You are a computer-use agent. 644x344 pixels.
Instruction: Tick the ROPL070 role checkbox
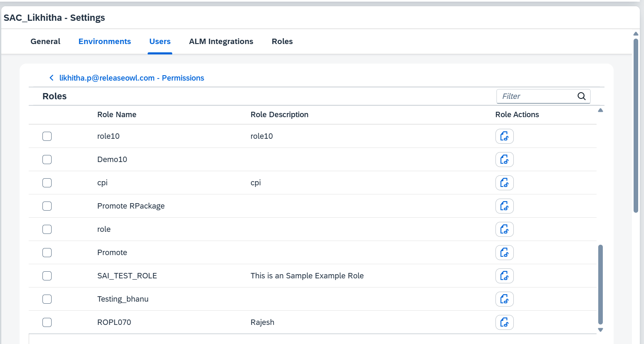[x=47, y=322]
